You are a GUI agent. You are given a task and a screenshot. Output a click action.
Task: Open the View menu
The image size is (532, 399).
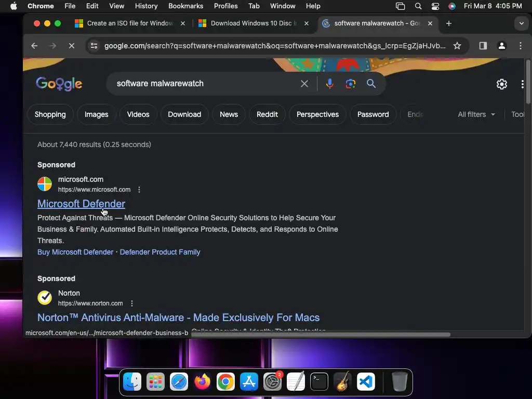(116, 6)
